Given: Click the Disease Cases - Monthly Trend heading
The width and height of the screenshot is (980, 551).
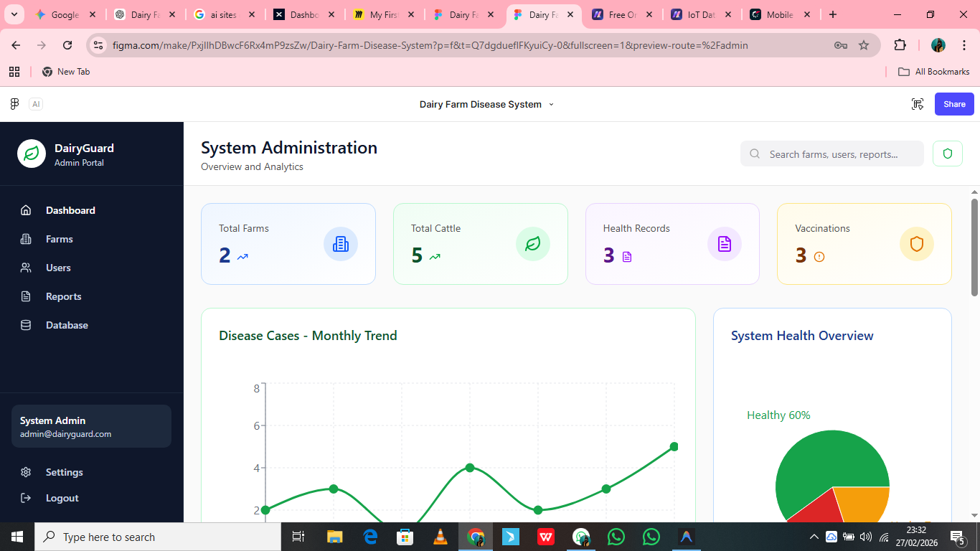Looking at the screenshot, I should (x=308, y=336).
